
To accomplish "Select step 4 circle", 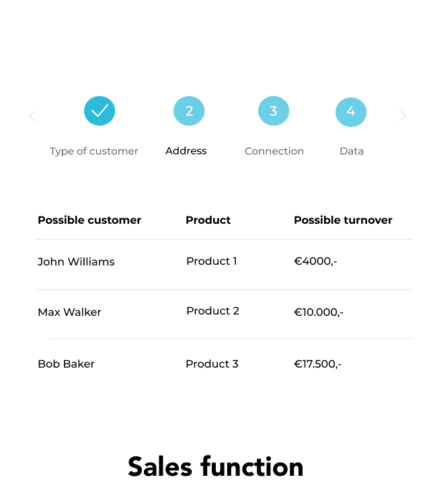I will [351, 112].
